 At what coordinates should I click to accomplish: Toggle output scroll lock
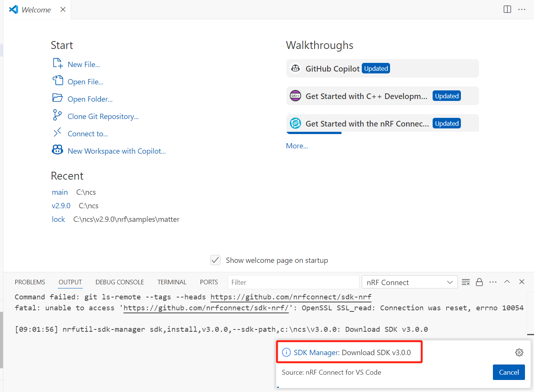[x=479, y=282]
